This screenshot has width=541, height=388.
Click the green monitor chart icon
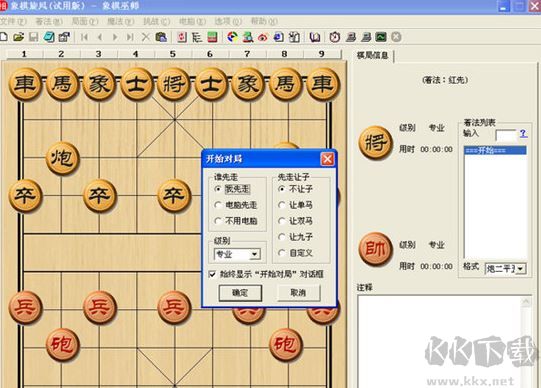click(x=381, y=37)
